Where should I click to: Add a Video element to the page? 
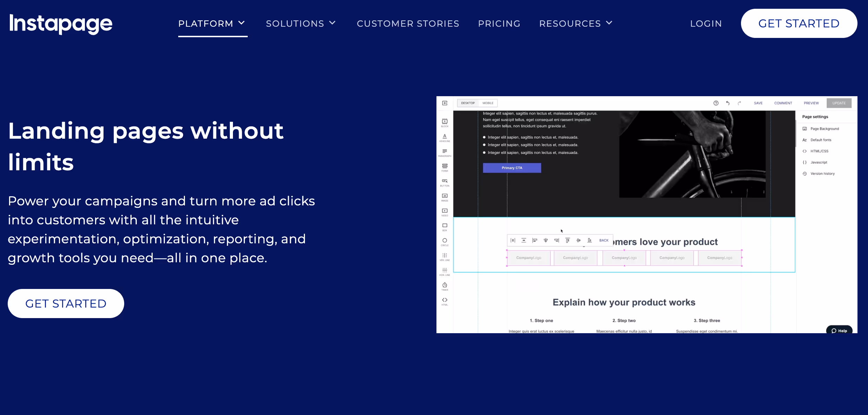point(445,211)
